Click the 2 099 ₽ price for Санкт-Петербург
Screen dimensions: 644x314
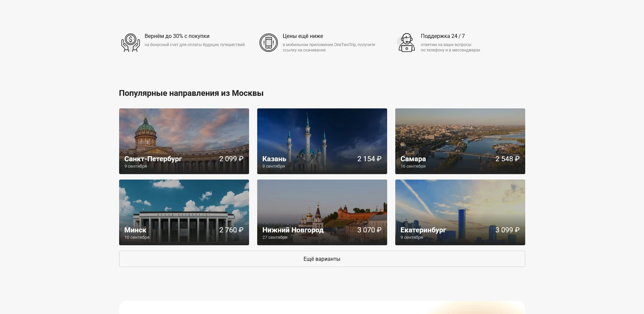(x=231, y=159)
